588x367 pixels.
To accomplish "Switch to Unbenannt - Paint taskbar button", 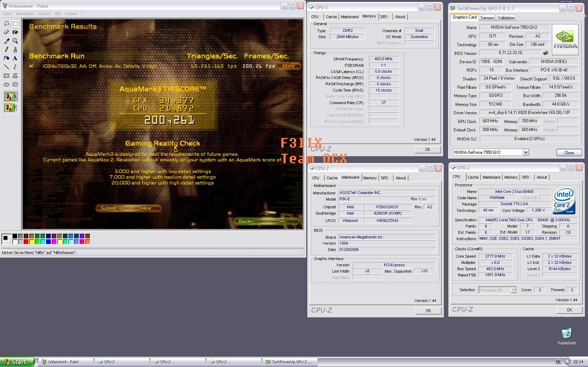I will click(66, 362).
